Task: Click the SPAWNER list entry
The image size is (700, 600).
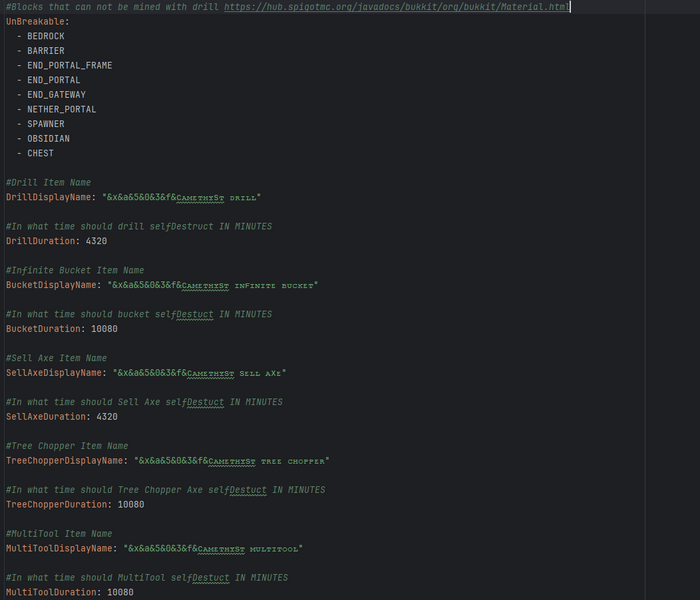Action: [x=46, y=124]
